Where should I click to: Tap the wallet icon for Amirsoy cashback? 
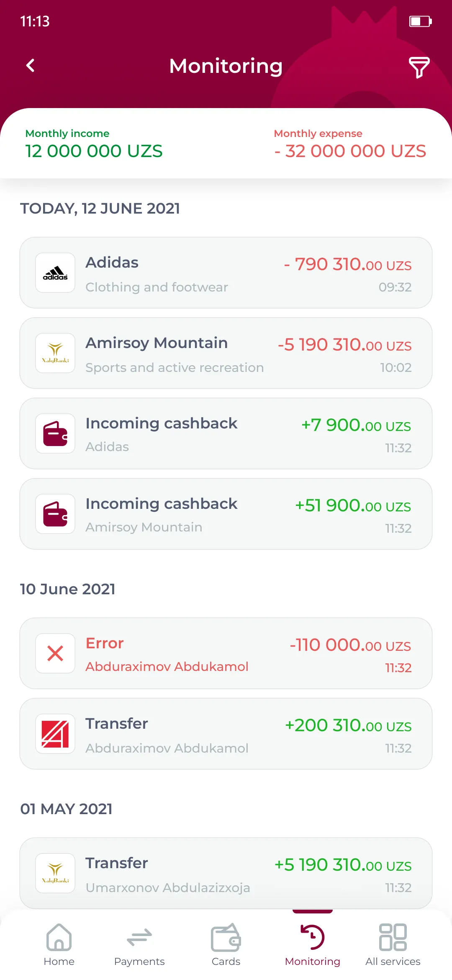[55, 514]
